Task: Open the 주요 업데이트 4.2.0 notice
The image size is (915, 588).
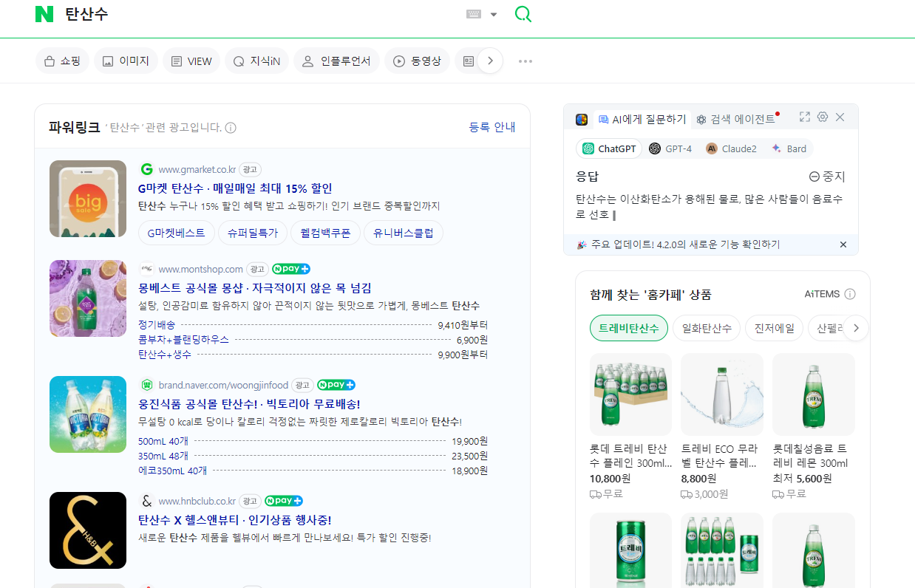Action: pyautogui.click(x=678, y=245)
